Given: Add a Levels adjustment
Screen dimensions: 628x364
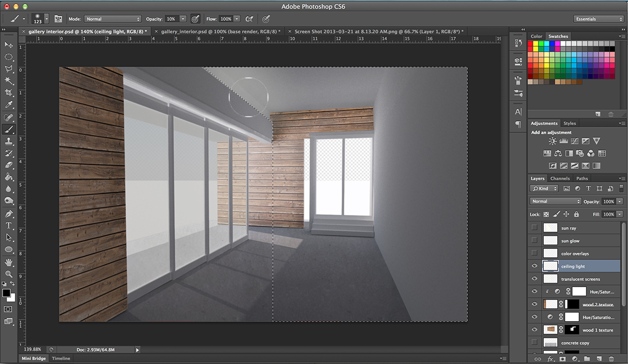Looking at the screenshot, I should pyautogui.click(x=564, y=141).
